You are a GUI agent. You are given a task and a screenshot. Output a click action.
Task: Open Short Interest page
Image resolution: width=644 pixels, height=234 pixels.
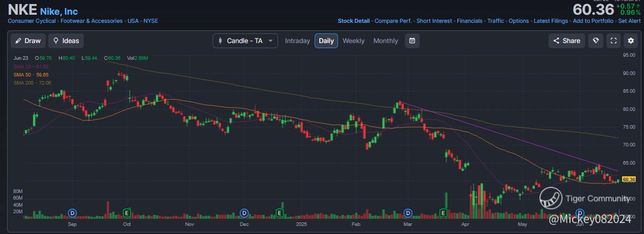pyautogui.click(x=434, y=21)
